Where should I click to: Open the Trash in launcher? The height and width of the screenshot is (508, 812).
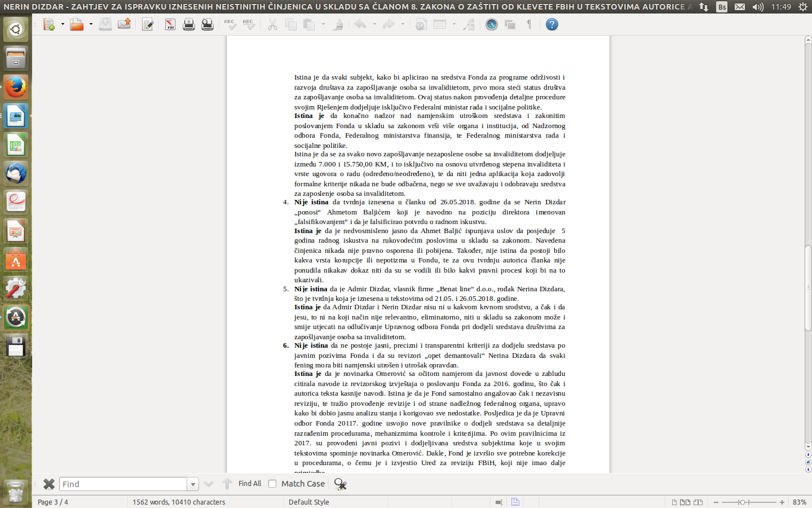16,492
